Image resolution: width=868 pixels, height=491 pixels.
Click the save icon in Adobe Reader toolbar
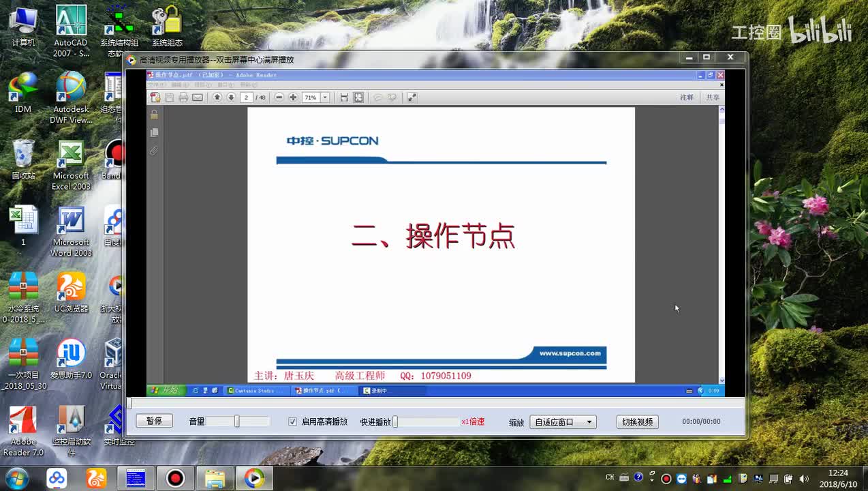[170, 98]
